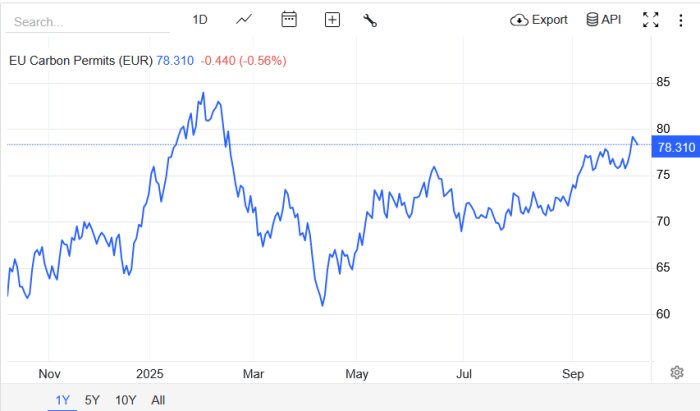Viewport: 700px width, 411px height.
Task: Click the plus icon to add comparison
Action: click(x=332, y=19)
